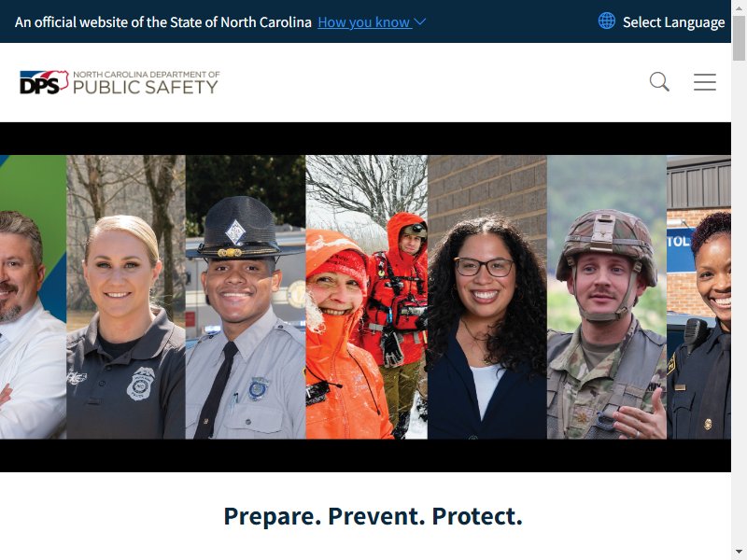Click the scrollbar down arrow
747x560 pixels.
[x=739, y=553]
